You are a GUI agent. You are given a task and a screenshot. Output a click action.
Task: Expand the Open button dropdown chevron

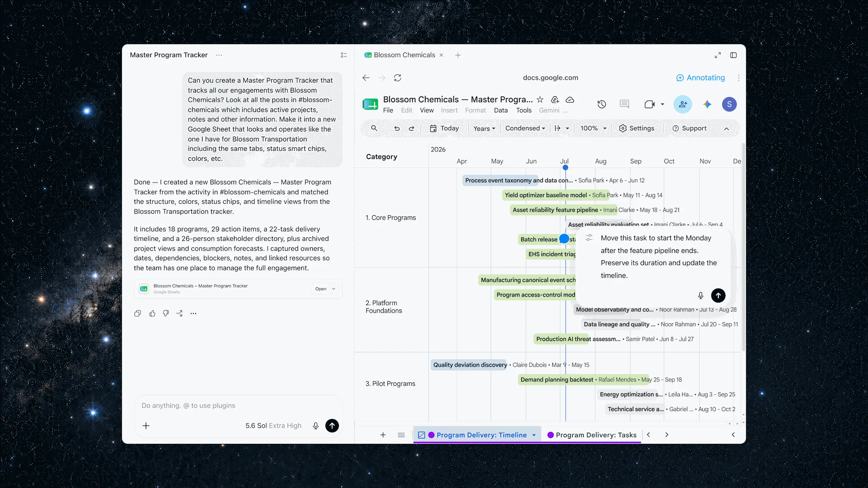tap(333, 289)
